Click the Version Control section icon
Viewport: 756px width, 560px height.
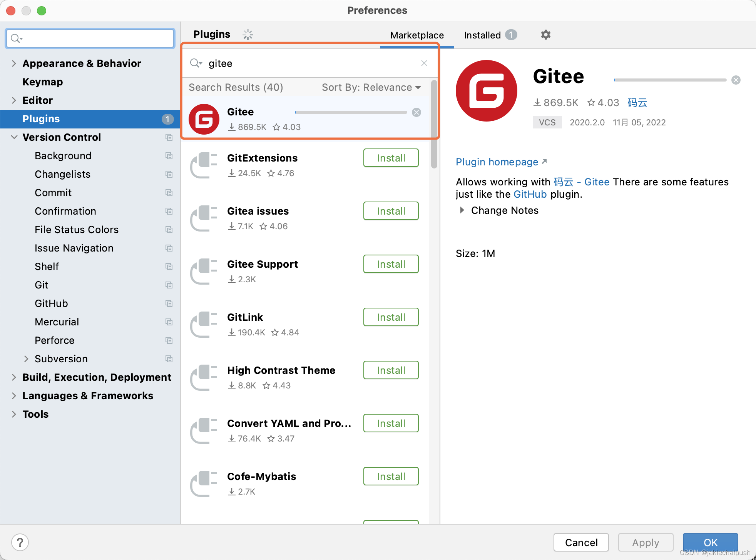[167, 137]
